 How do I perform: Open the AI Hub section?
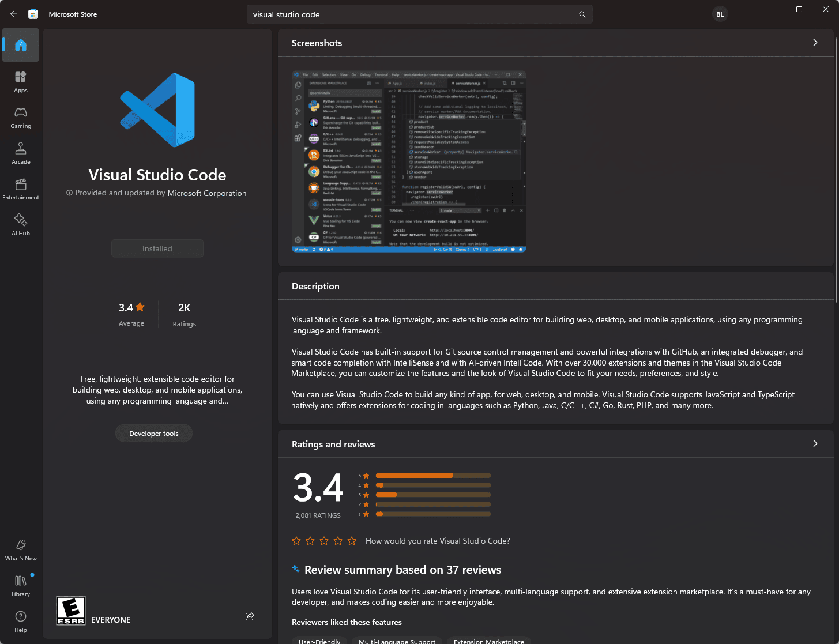click(21, 225)
